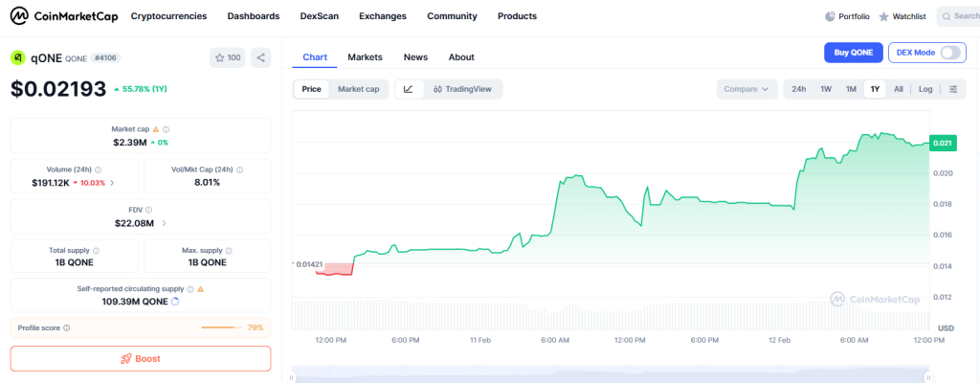Open the Markets tab
The image size is (980, 383).
365,57
